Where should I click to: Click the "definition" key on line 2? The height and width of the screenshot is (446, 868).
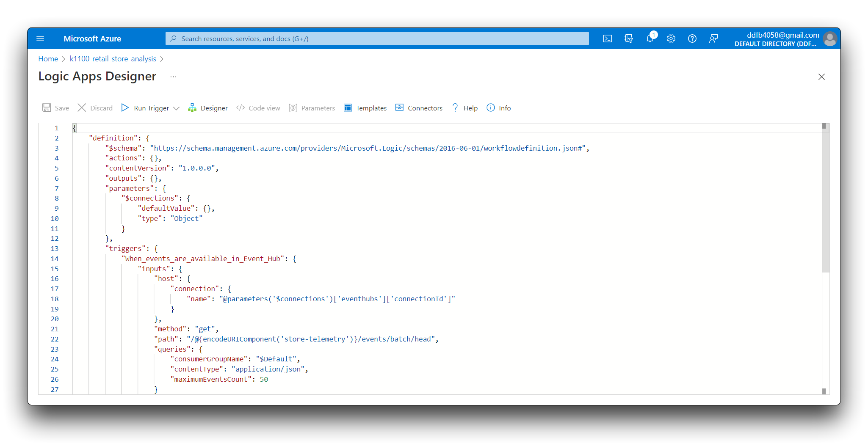(x=113, y=138)
